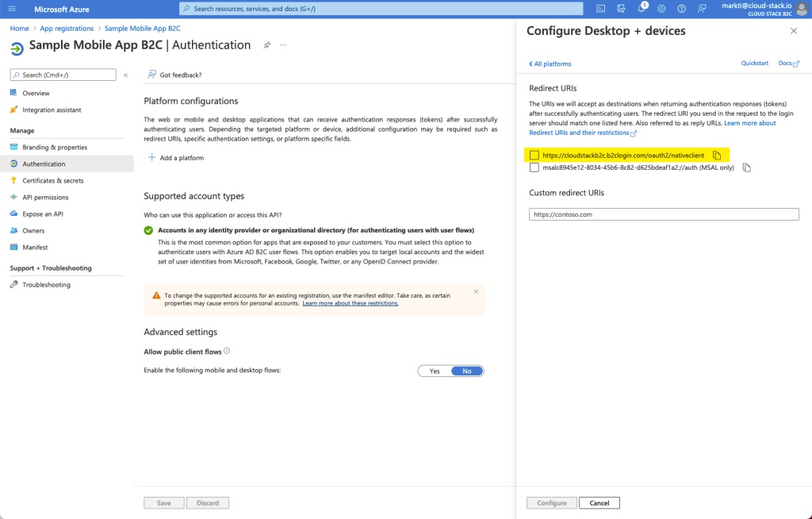Click the Sample Mobile App B2C logo

tap(17, 48)
